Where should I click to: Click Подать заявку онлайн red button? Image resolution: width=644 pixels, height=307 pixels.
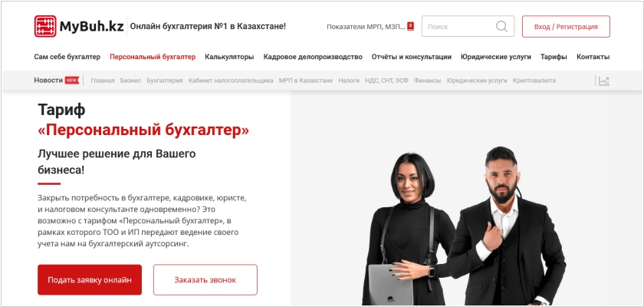pyautogui.click(x=90, y=280)
